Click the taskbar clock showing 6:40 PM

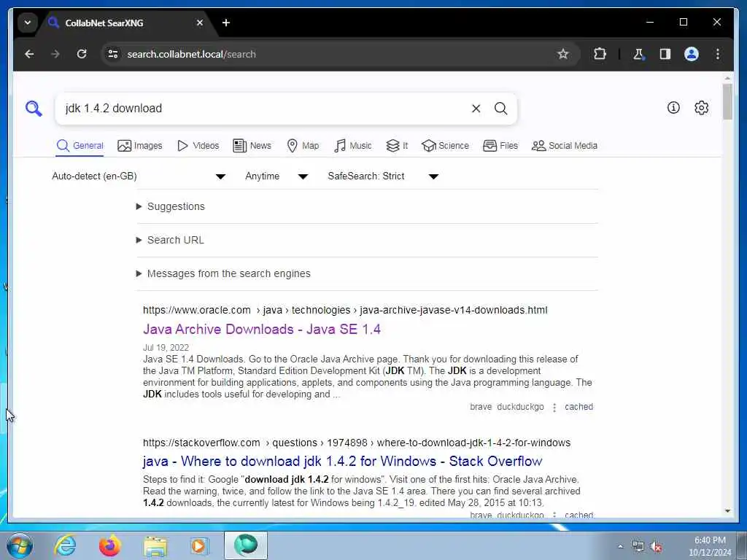point(710,546)
